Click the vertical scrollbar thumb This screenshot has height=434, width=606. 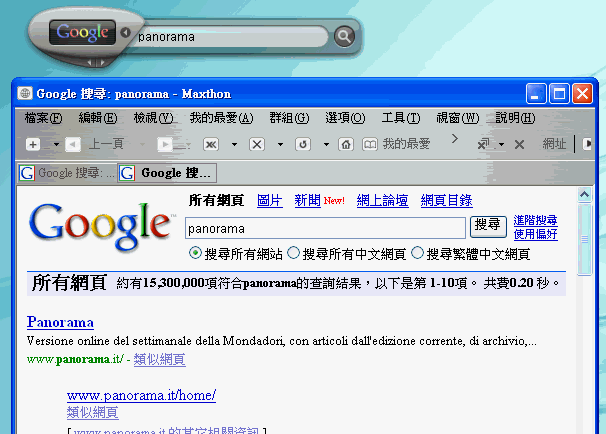(585, 240)
